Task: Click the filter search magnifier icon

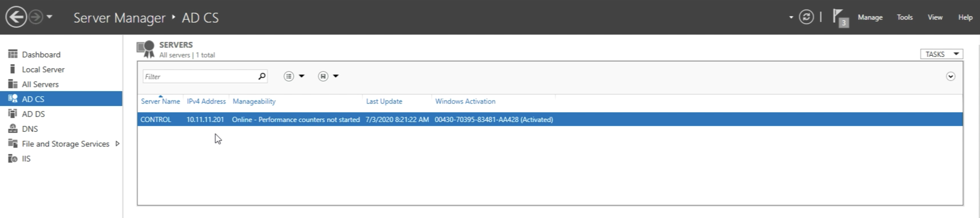Action: [x=262, y=76]
